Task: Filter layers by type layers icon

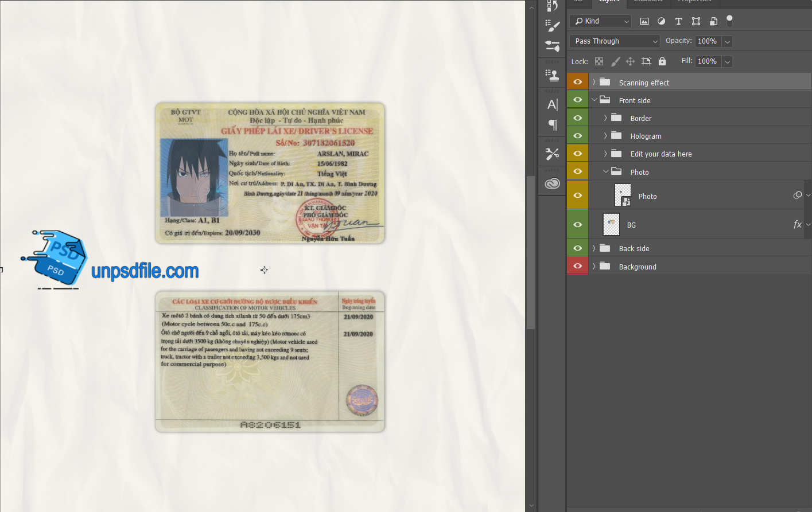Action: pyautogui.click(x=678, y=21)
